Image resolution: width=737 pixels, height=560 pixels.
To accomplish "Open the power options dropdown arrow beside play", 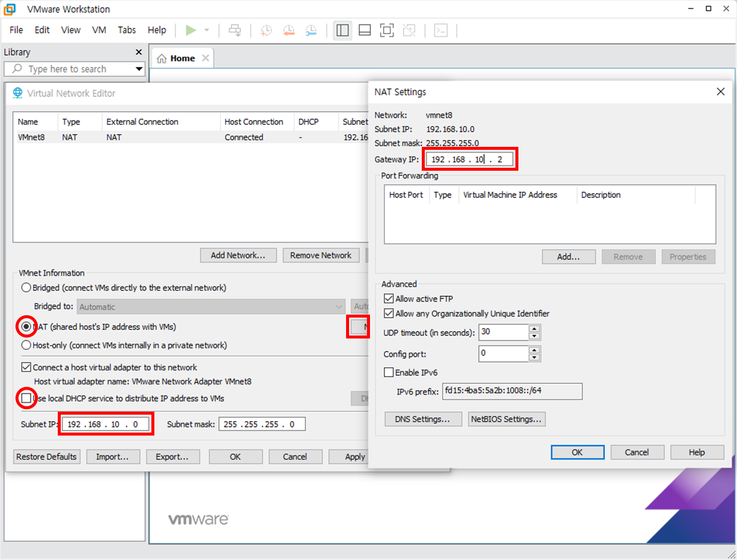I will pos(207,30).
